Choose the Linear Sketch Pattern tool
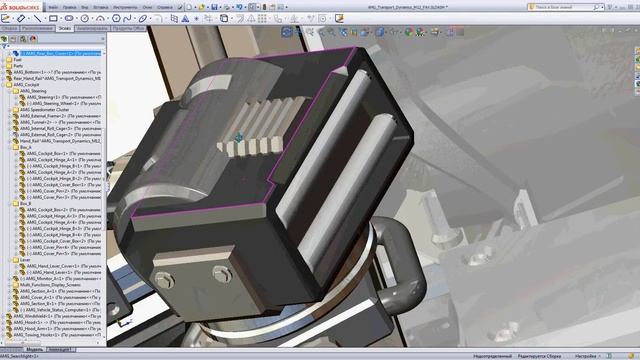Image resolution: width=640 pixels, height=360 pixels. tap(262, 18)
